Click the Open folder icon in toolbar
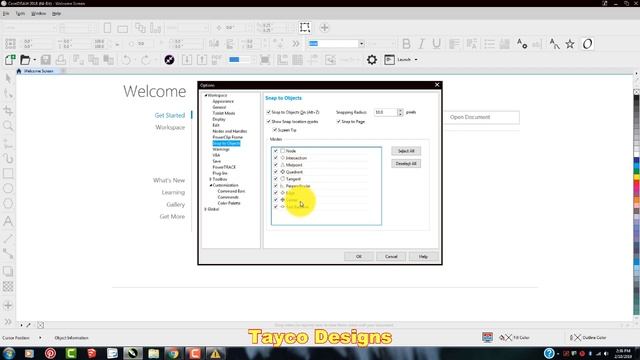640x360 pixels. [x=25, y=60]
